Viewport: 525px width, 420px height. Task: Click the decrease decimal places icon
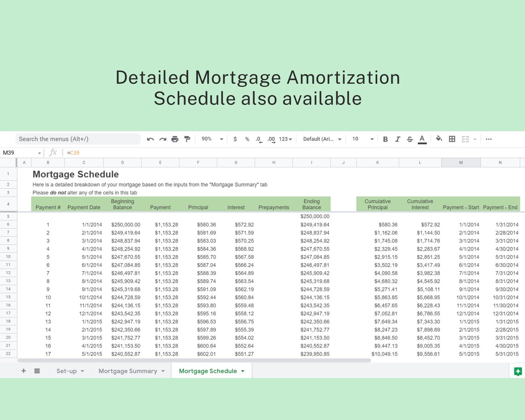[258, 139]
